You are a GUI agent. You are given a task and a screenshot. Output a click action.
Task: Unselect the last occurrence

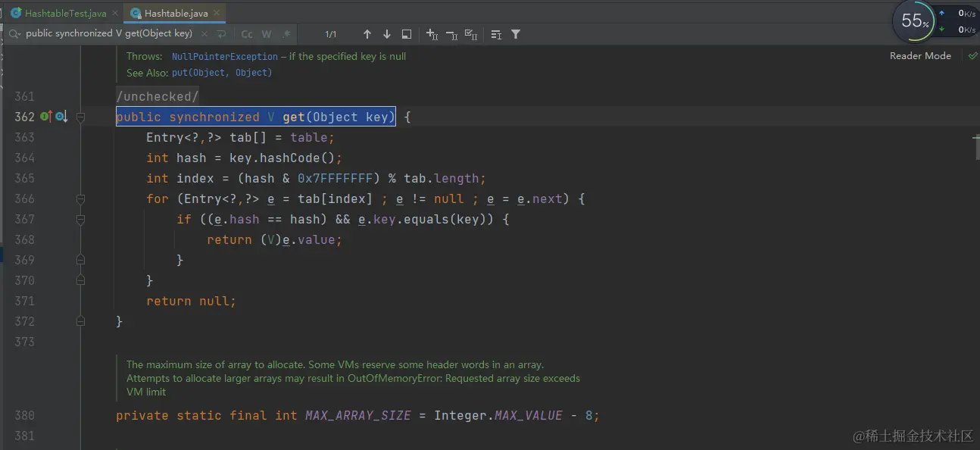[451, 34]
